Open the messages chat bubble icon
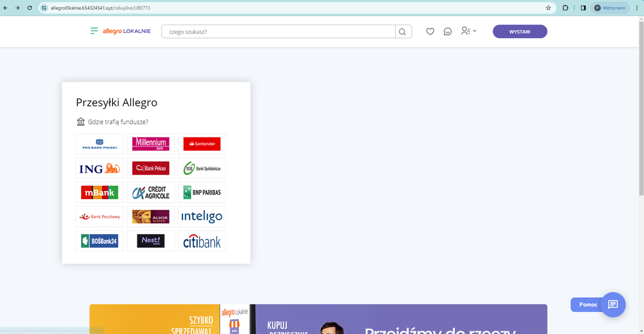 (447, 31)
